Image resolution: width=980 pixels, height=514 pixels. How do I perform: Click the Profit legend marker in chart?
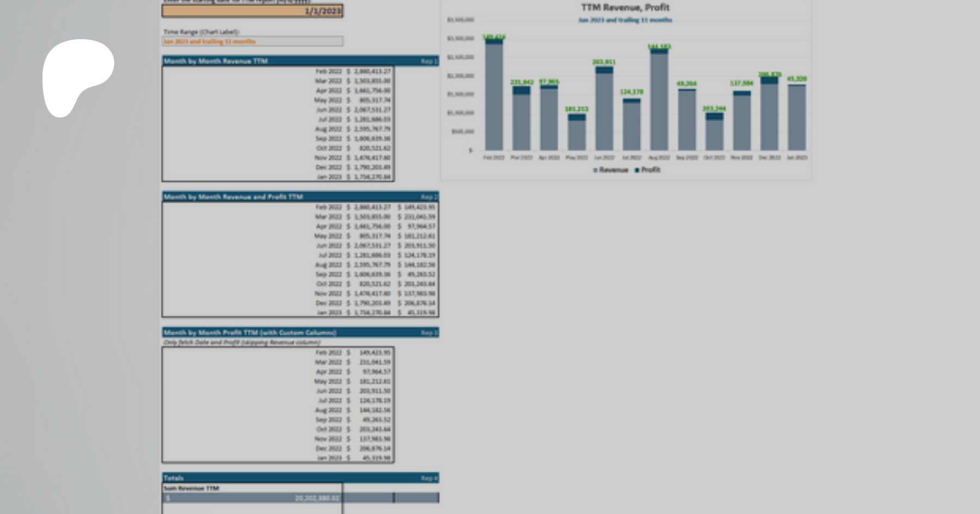pos(637,170)
